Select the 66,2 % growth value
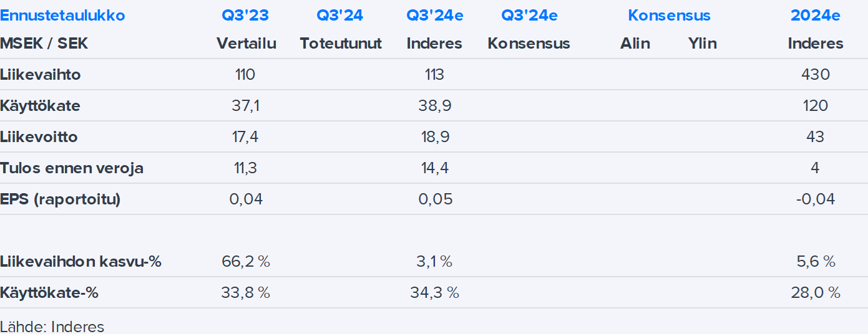This screenshot has width=868, height=334. (x=246, y=262)
